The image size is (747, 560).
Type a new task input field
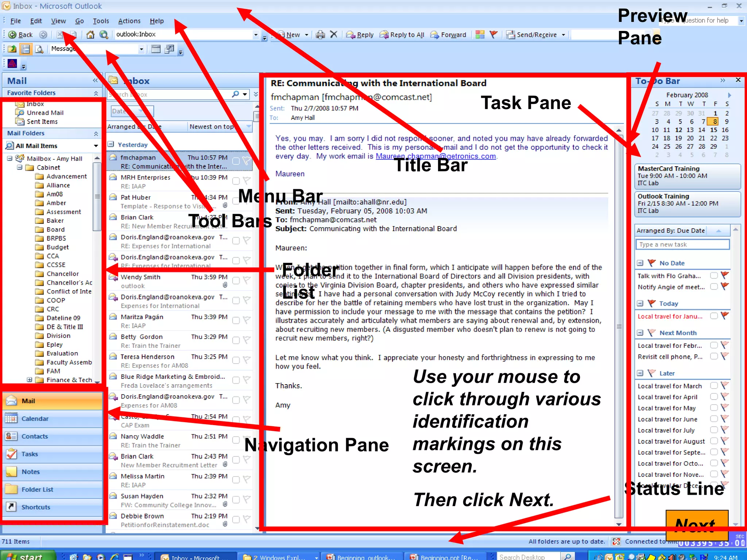pyautogui.click(x=682, y=245)
